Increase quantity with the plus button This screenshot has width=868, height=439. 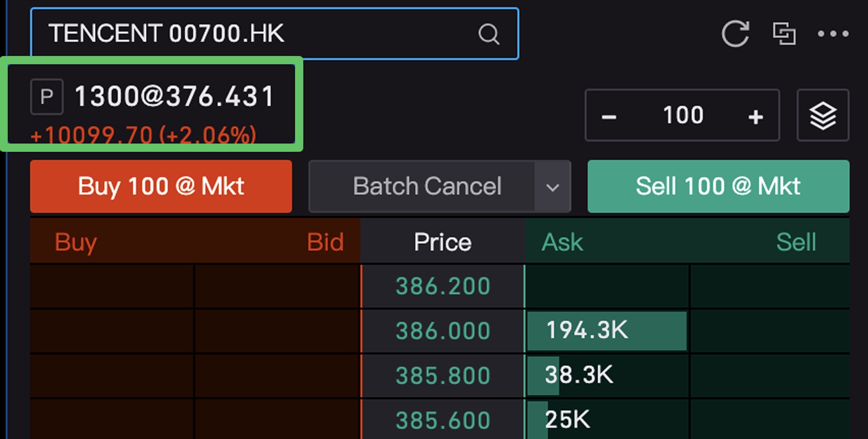755,117
